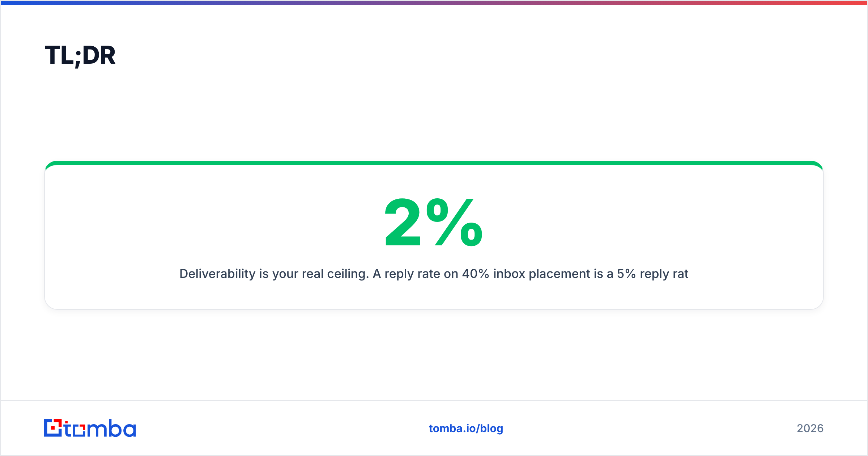Click the red dot inside tomba logo
868x456 pixels.
tap(54, 428)
